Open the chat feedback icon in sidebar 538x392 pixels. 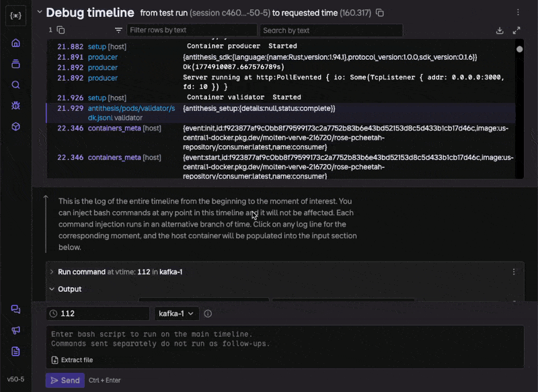tap(15, 309)
